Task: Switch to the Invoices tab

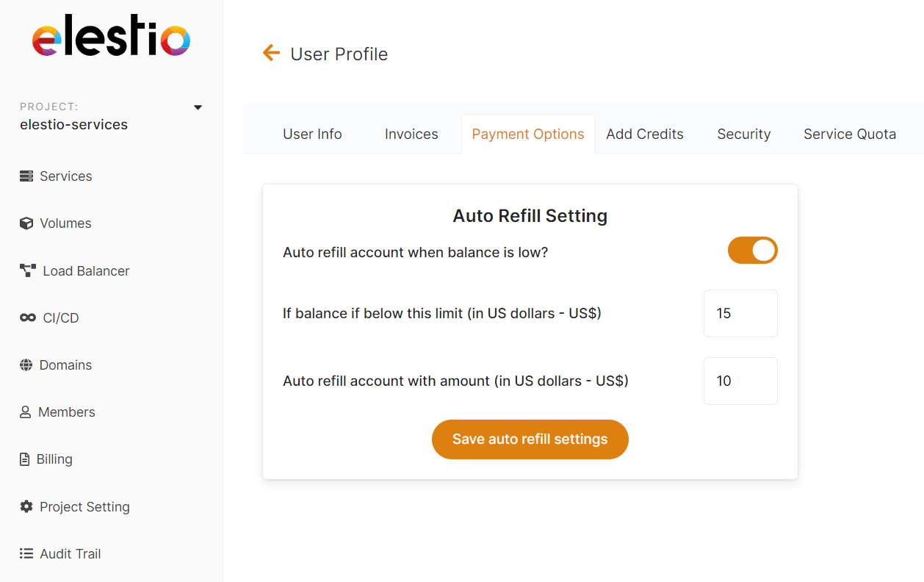Action: coord(411,134)
